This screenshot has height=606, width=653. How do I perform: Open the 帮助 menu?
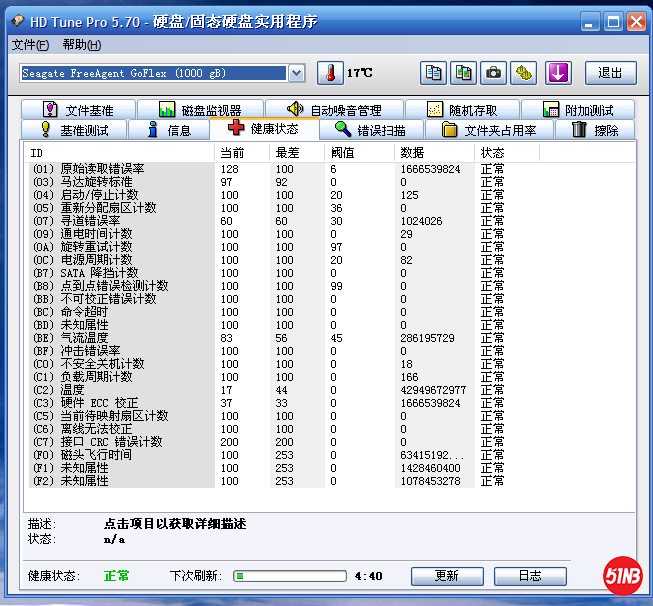coord(81,45)
